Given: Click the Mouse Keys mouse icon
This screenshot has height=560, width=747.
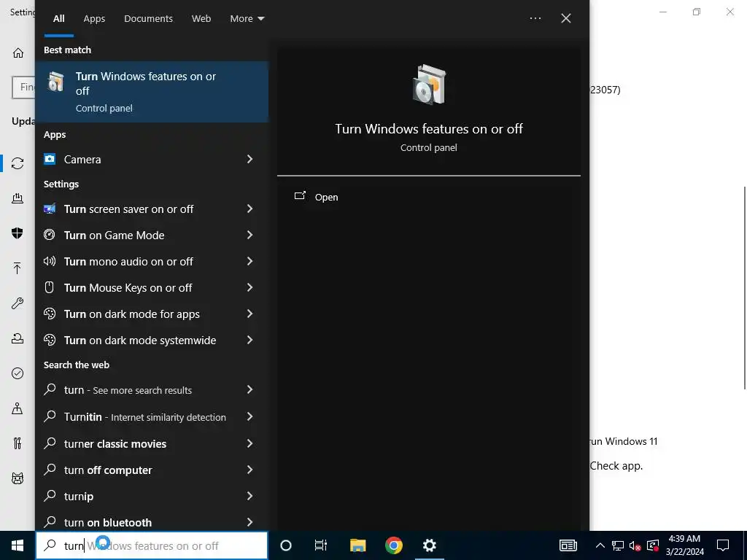Looking at the screenshot, I should [50, 287].
